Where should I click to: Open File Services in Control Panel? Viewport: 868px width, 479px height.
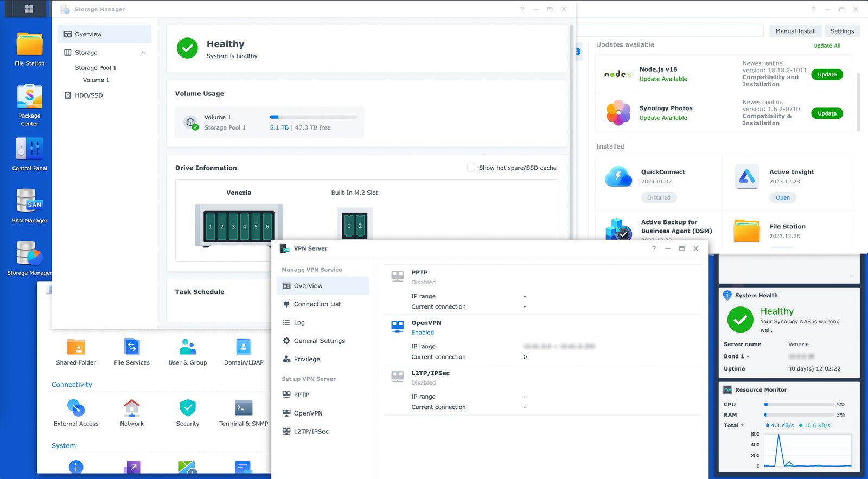(x=132, y=352)
